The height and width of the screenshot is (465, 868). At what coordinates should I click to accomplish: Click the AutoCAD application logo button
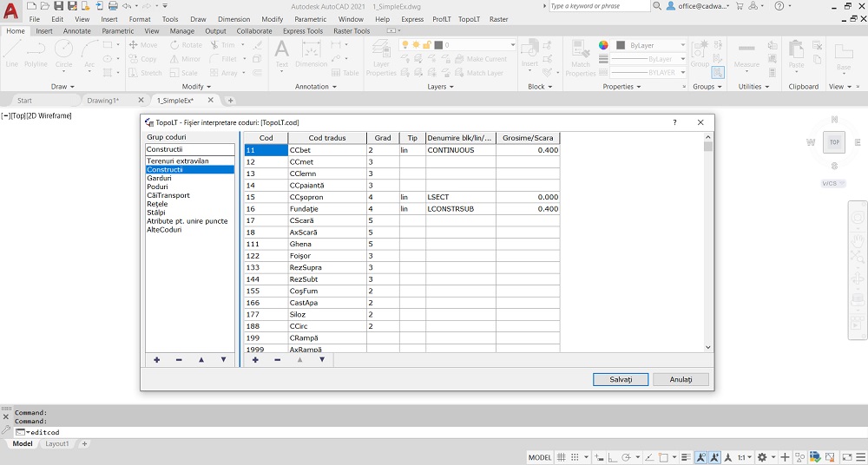10,10
